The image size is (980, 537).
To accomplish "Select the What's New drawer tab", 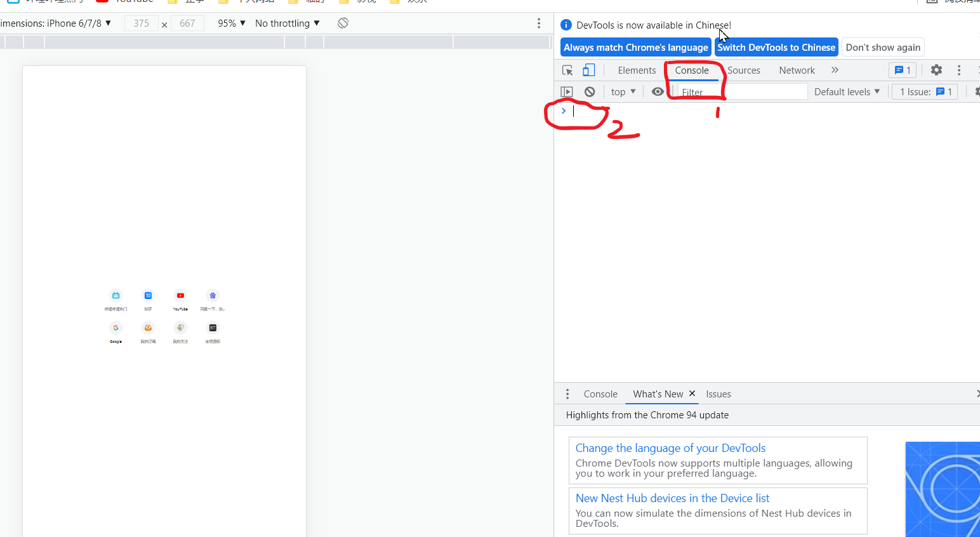I will click(x=658, y=394).
